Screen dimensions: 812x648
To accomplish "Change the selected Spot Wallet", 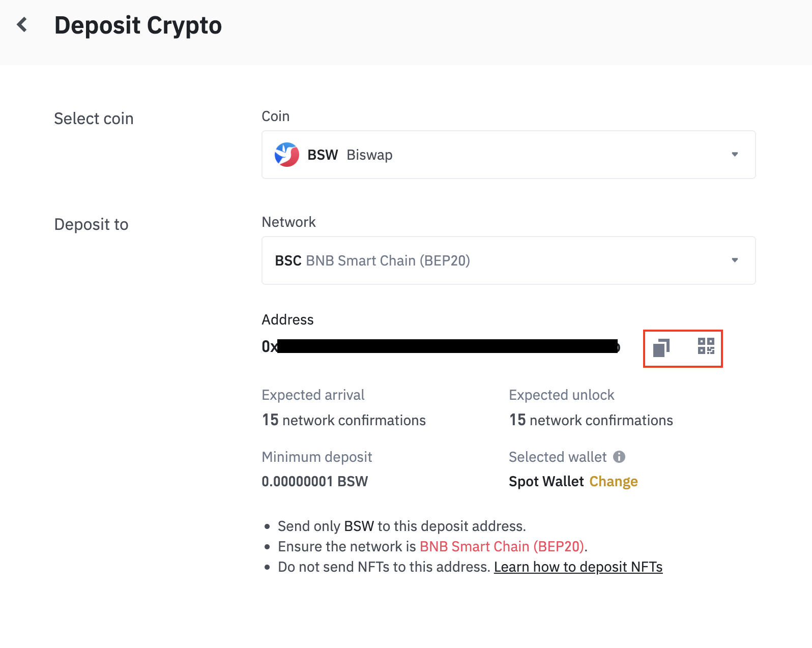I will (x=614, y=481).
